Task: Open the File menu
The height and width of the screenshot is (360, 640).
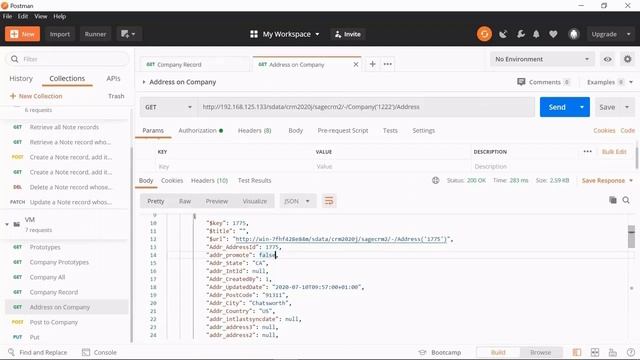Action: [x=7, y=16]
